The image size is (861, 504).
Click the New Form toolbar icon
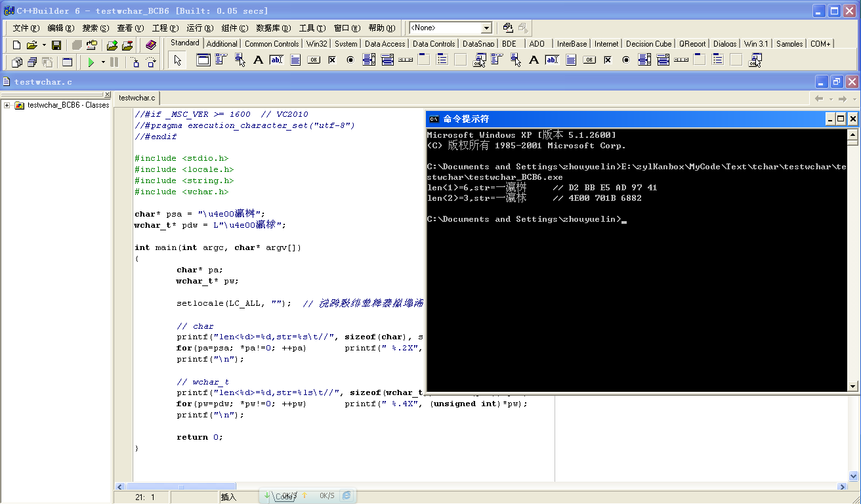(x=68, y=62)
